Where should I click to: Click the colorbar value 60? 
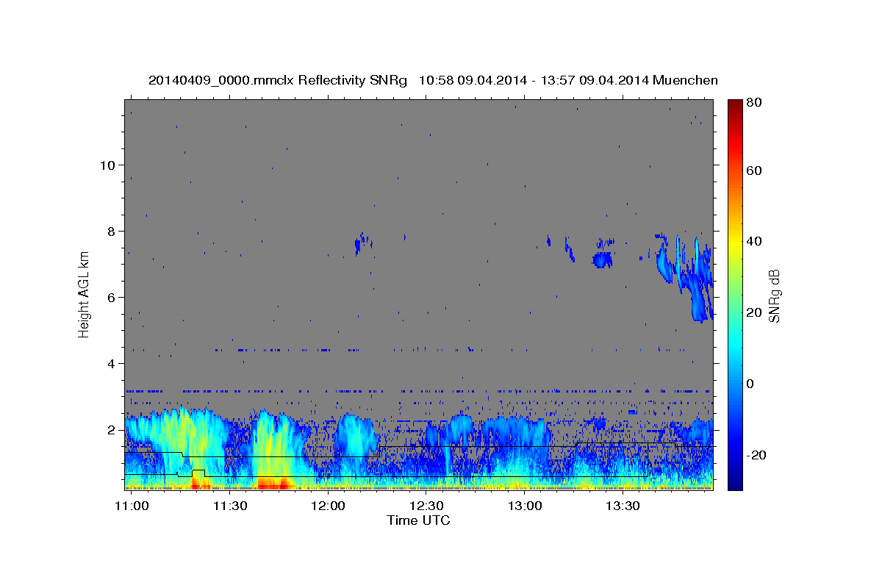(753, 171)
